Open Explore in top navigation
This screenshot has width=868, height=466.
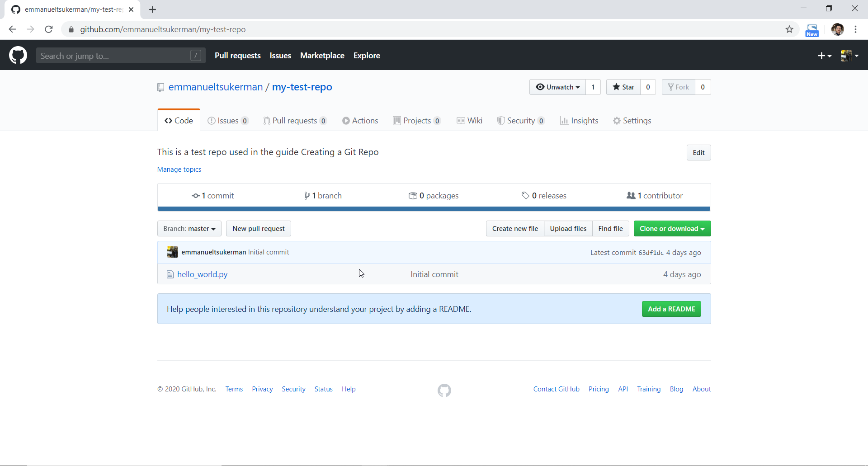[x=367, y=56]
